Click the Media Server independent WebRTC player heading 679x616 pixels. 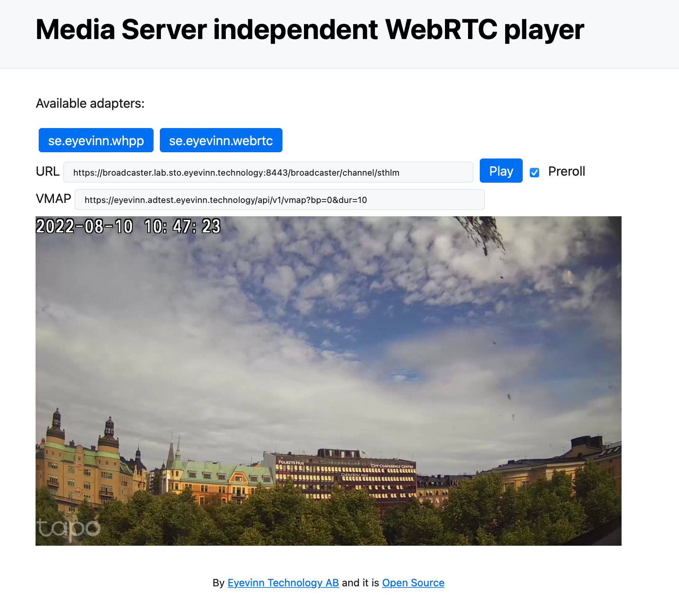click(310, 30)
